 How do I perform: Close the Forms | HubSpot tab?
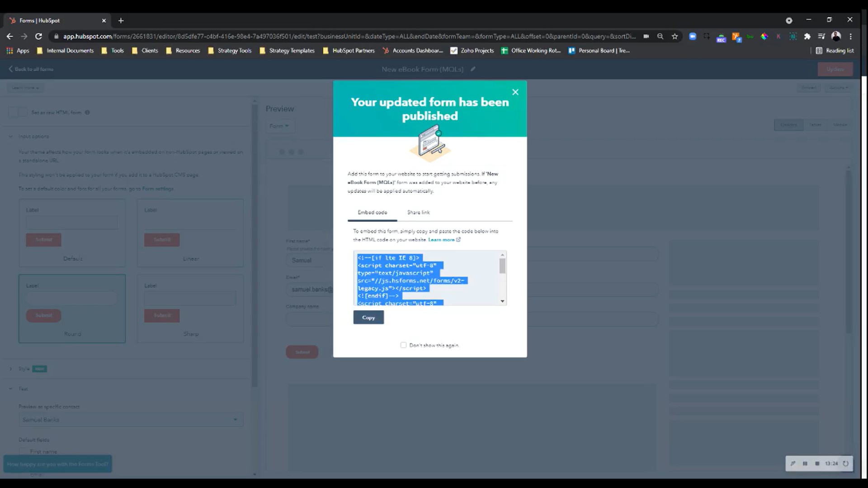[104, 20]
